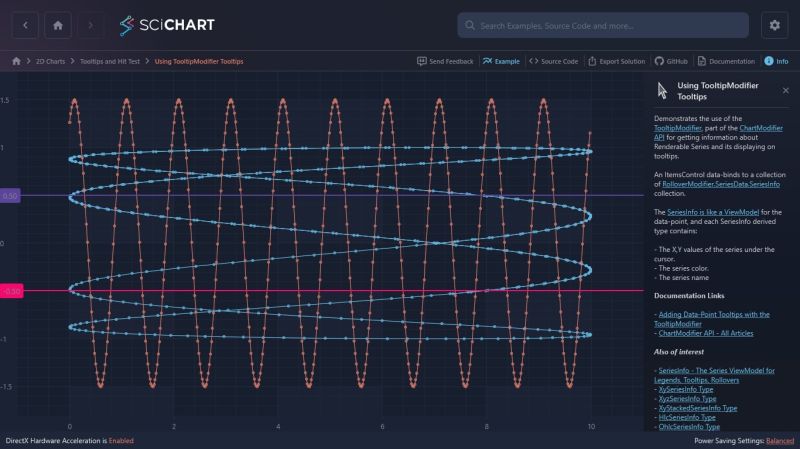
Task: Click the breadcrumb home icon
Action: click(x=16, y=61)
